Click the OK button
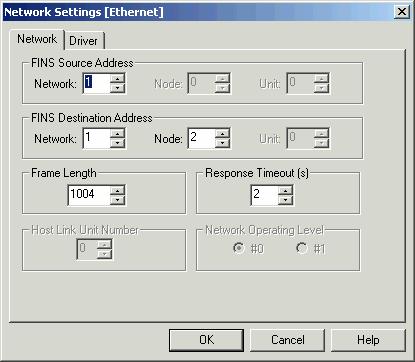Screen dimensions: 415x362 click(206, 340)
